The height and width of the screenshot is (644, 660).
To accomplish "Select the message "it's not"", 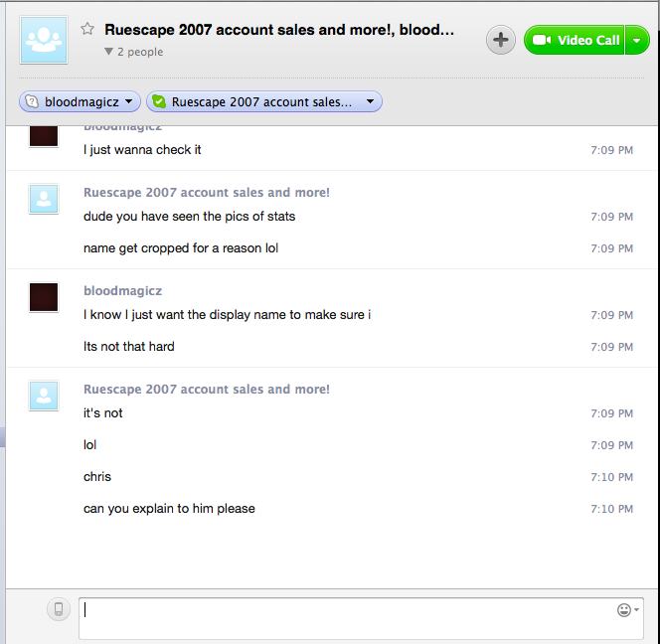I will (x=102, y=413).
